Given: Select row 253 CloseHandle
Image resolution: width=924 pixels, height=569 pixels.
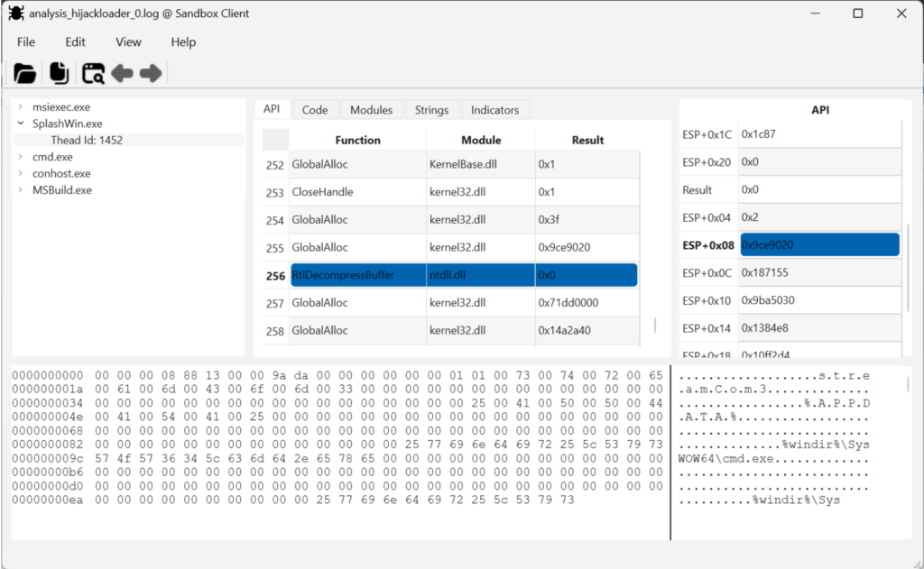Looking at the screenshot, I should point(451,192).
